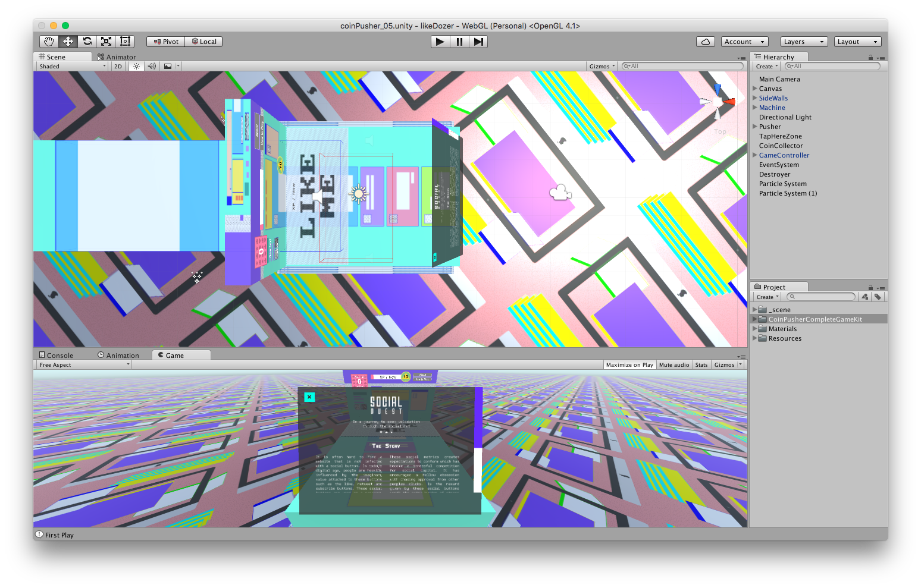
Task: Click the search-by-label tag icon in Project
Action: pyautogui.click(x=878, y=297)
